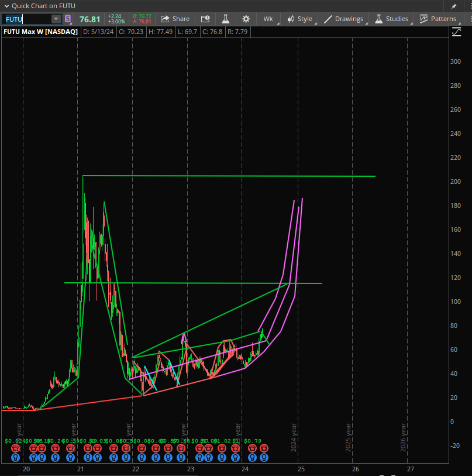Screen dimensions: 472x476
Task: Open chart settings gear icon
Action: pyautogui.click(x=246, y=19)
